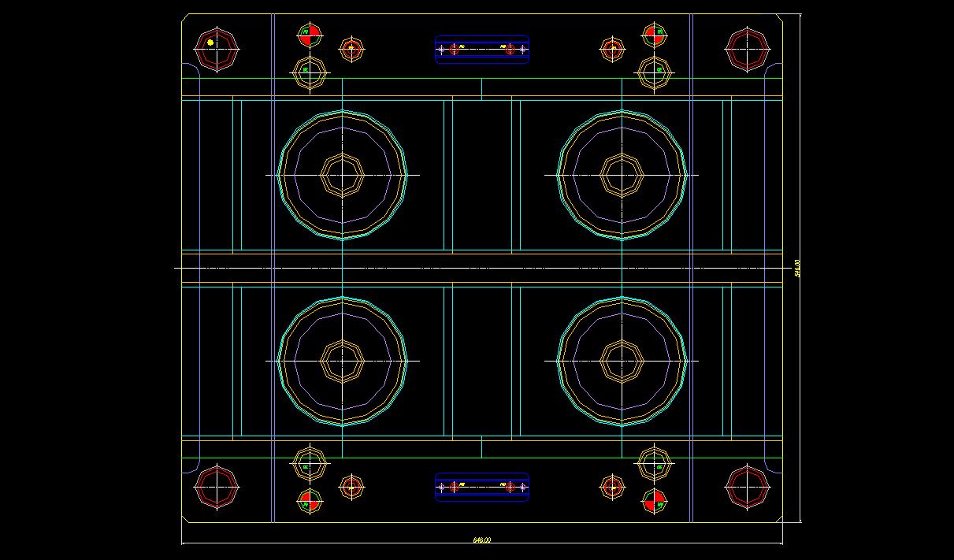This screenshot has height=560, width=954.
Task: Select the horizontal dimension text 646.00
Action: click(x=481, y=540)
